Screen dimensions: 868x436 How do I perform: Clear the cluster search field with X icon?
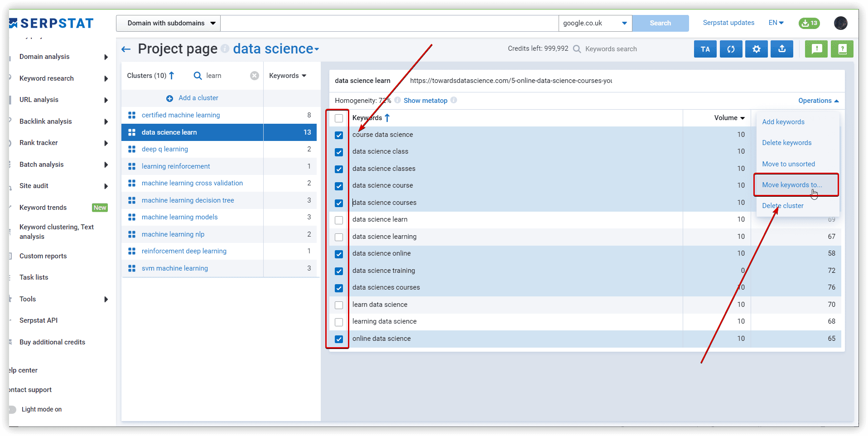[255, 76]
